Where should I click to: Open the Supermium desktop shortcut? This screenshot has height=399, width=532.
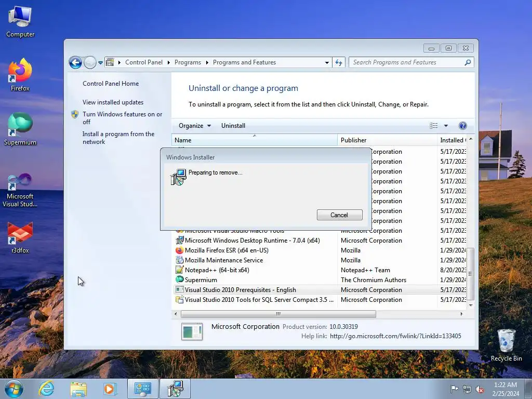click(20, 129)
